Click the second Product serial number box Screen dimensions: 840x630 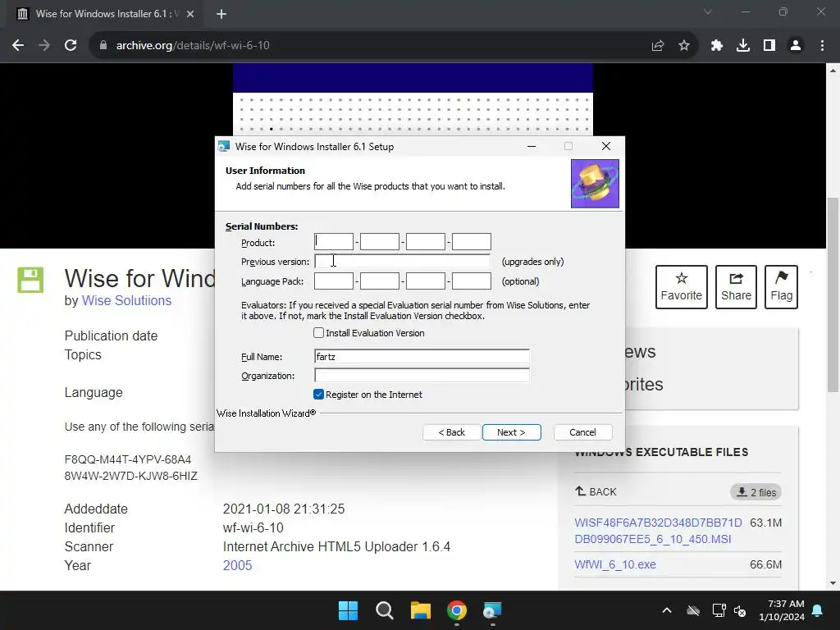[380, 242]
